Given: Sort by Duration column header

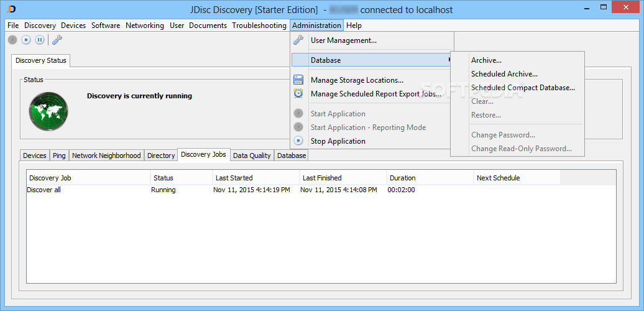Looking at the screenshot, I should [430, 178].
